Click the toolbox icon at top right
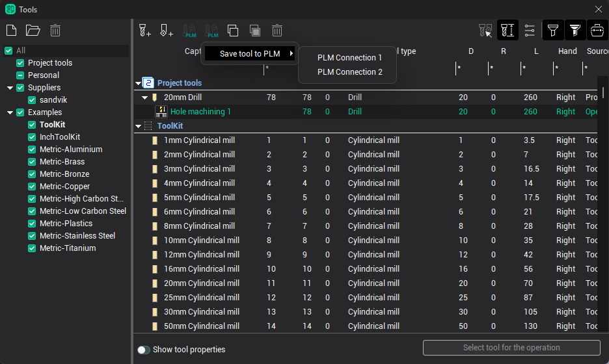 pyautogui.click(x=597, y=30)
